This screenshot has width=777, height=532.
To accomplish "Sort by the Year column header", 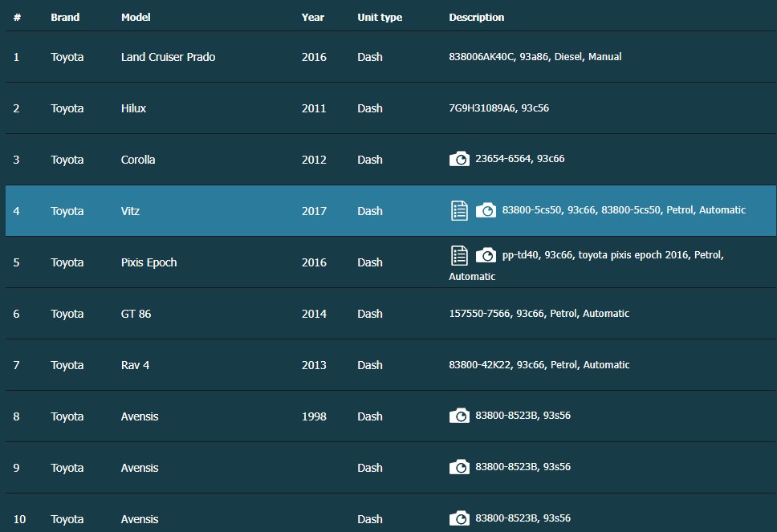I will coord(313,18).
